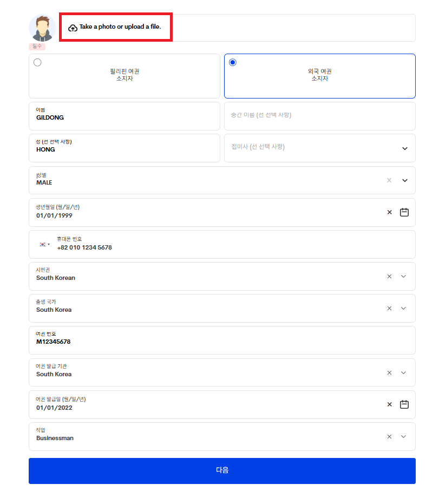Image resolution: width=439 pixels, height=504 pixels.
Task: Click Take a photo or upload a file
Action: (x=120, y=27)
